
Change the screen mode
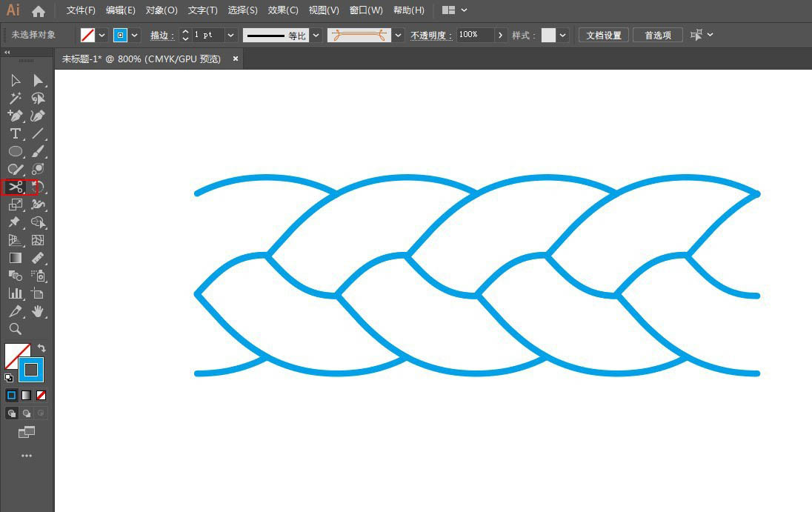pyautogui.click(x=27, y=432)
